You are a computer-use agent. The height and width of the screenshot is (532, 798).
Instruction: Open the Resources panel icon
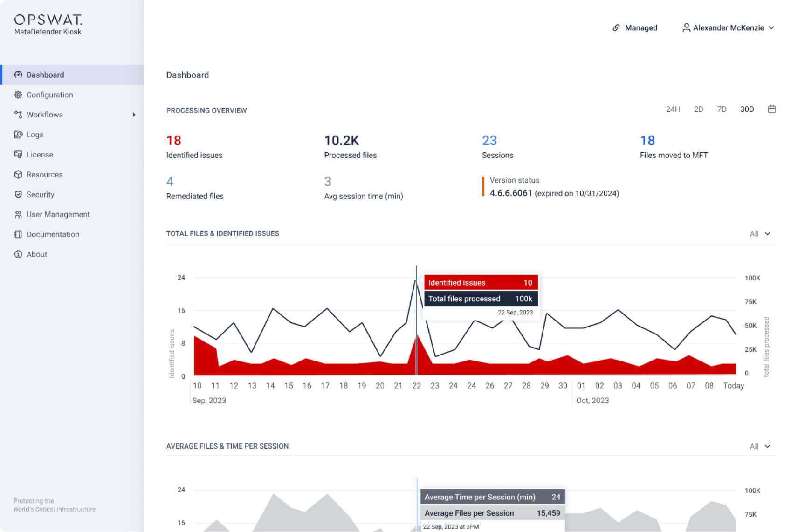18,174
